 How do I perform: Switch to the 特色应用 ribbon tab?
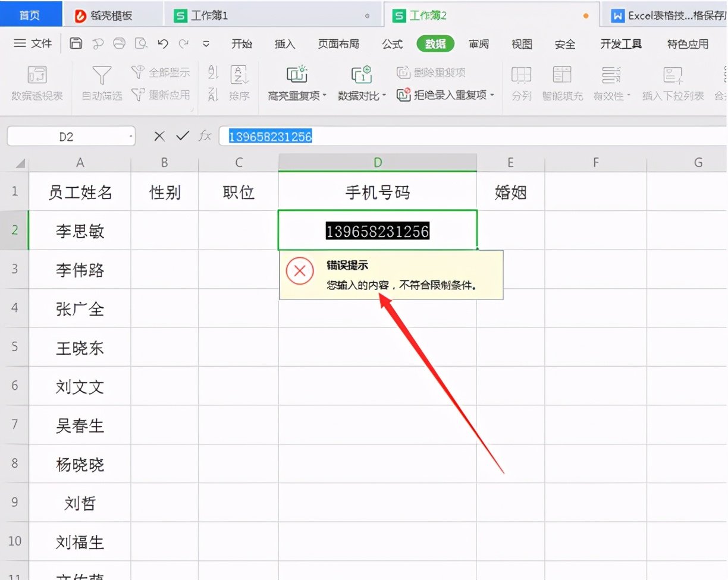coord(688,44)
